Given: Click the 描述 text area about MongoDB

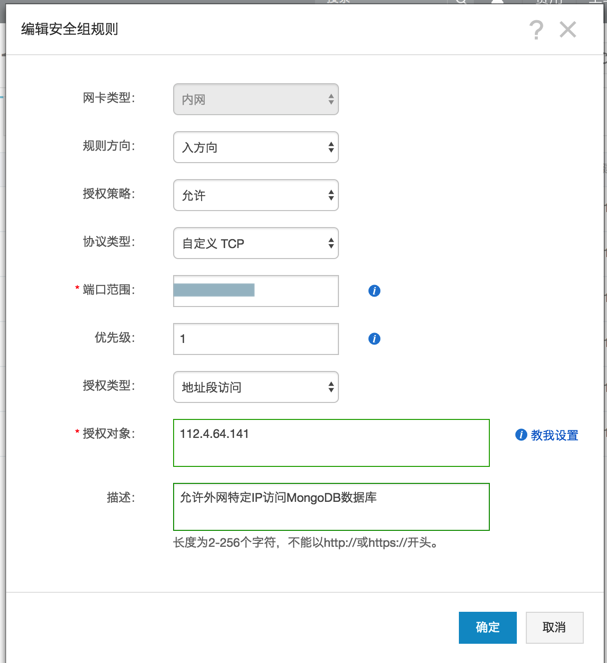Looking at the screenshot, I should tap(331, 506).
